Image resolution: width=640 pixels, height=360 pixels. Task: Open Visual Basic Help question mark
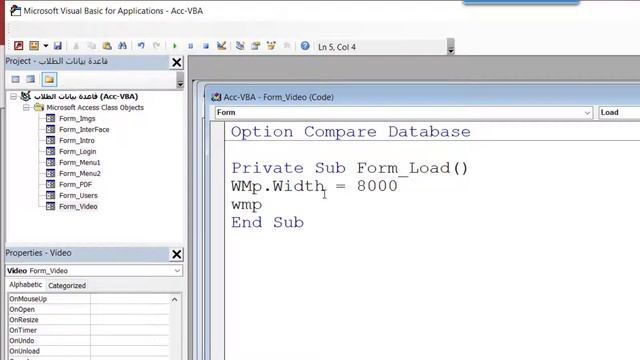(x=305, y=46)
